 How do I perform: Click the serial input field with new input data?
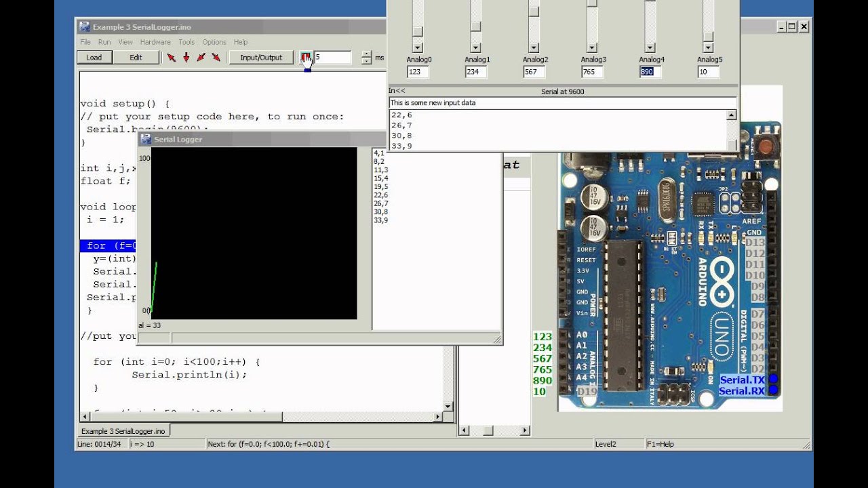pyautogui.click(x=562, y=103)
